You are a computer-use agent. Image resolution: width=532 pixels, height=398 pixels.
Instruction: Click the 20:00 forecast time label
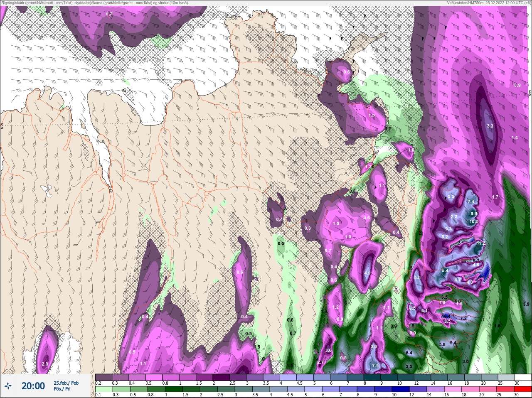pyautogui.click(x=33, y=386)
